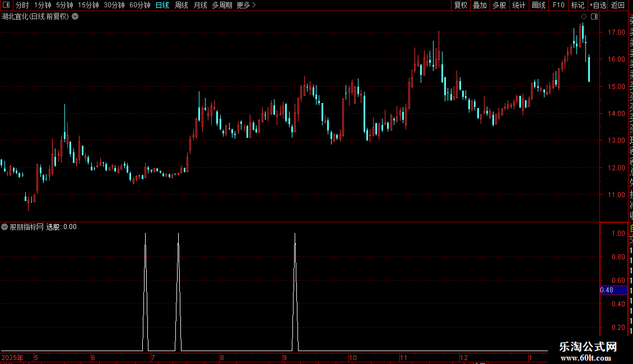Click the diamond icon above the chart
The height and width of the screenshot is (364, 633).
pyautogui.click(x=584, y=17)
